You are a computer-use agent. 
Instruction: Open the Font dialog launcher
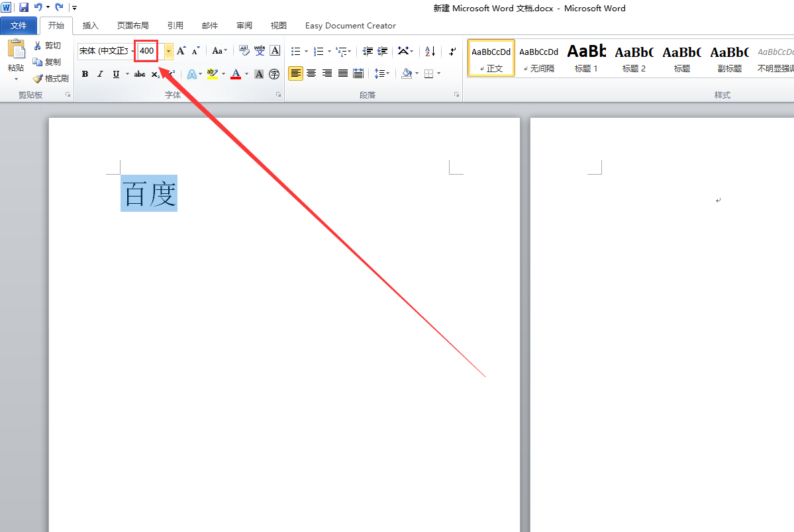click(278, 95)
